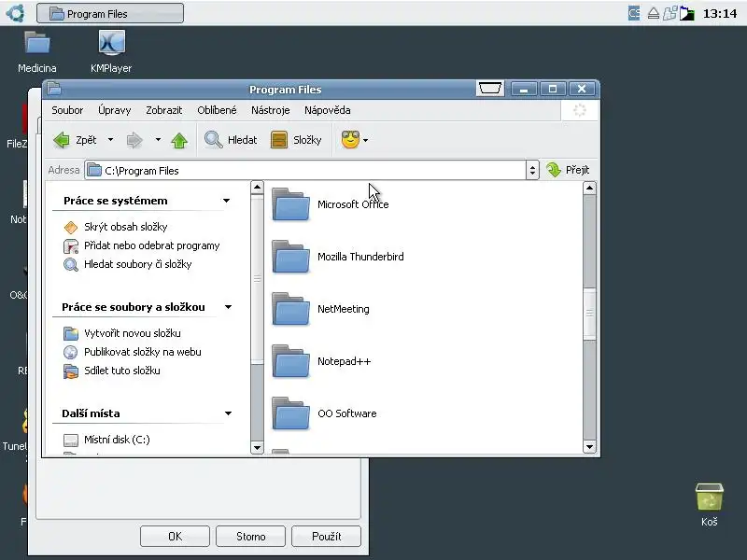Click the Přejít go button
747x560 pixels.
568,170
